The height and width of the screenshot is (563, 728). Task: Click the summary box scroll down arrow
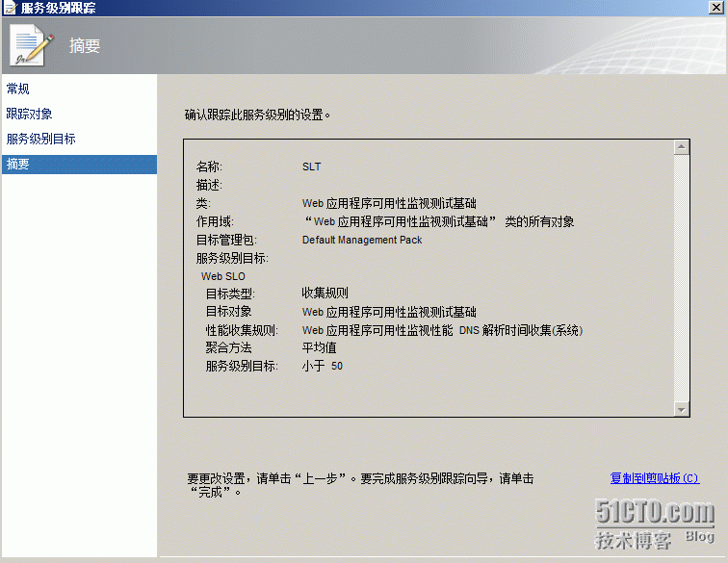[x=681, y=409]
